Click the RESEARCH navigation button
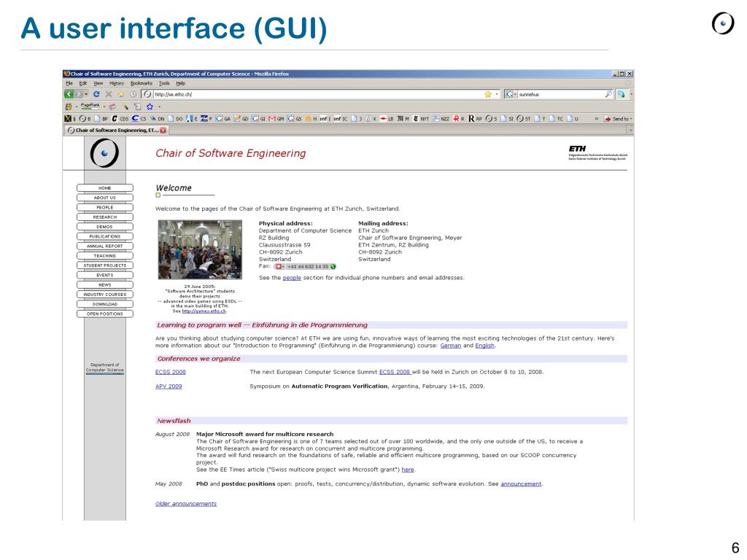The image size is (747, 560). 105,217
